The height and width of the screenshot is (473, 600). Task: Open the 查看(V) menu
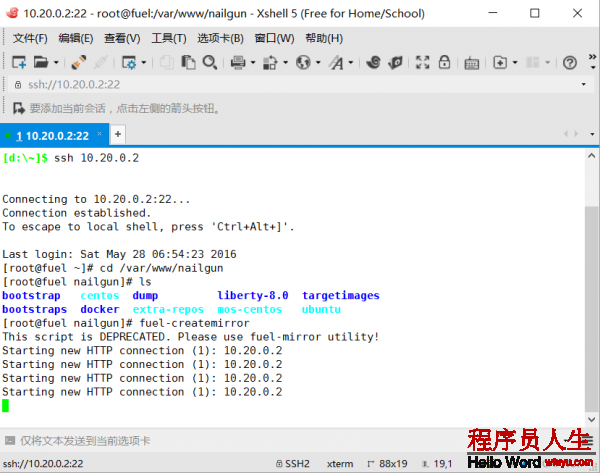tap(122, 38)
